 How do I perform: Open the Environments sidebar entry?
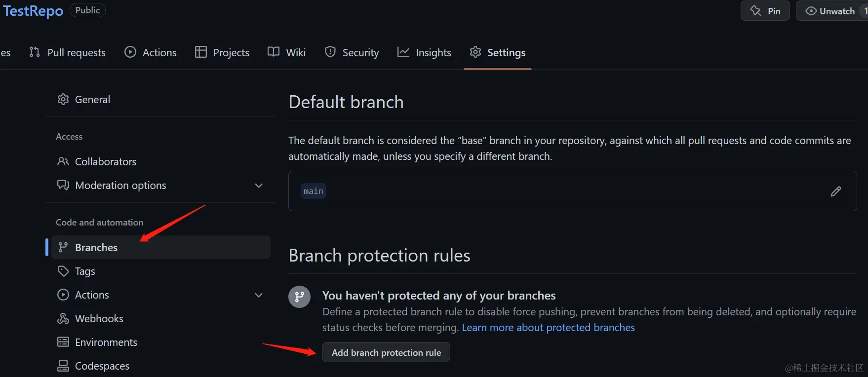tap(106, 342)
